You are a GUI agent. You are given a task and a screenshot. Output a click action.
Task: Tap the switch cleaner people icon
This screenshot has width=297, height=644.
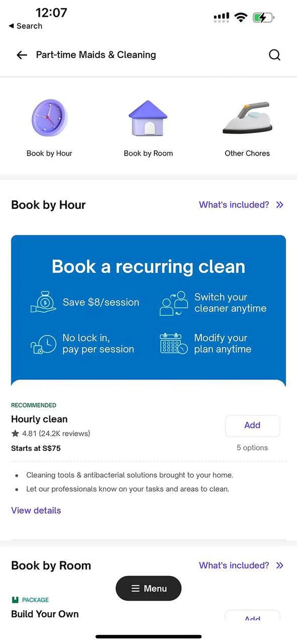[173, 303]
